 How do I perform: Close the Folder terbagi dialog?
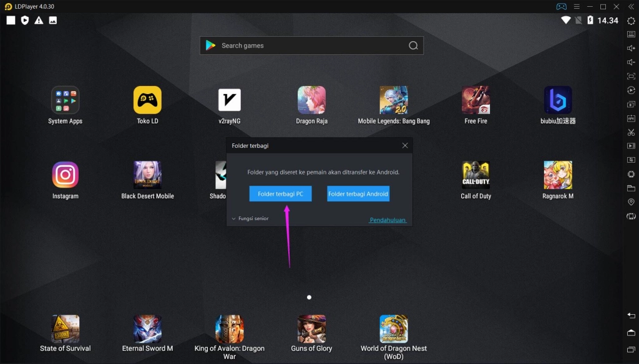pyautogui.click(x=404, y=145)
